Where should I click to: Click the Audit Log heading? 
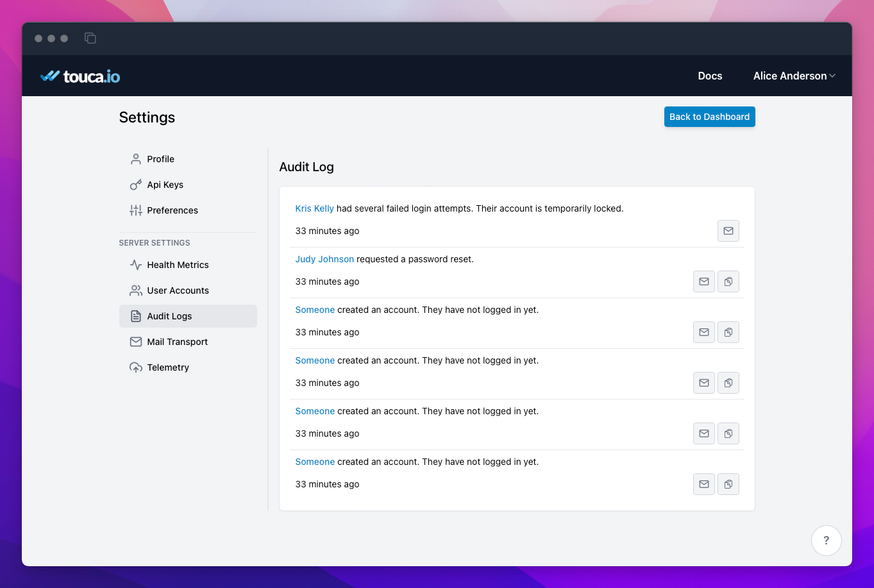[307, 167]
